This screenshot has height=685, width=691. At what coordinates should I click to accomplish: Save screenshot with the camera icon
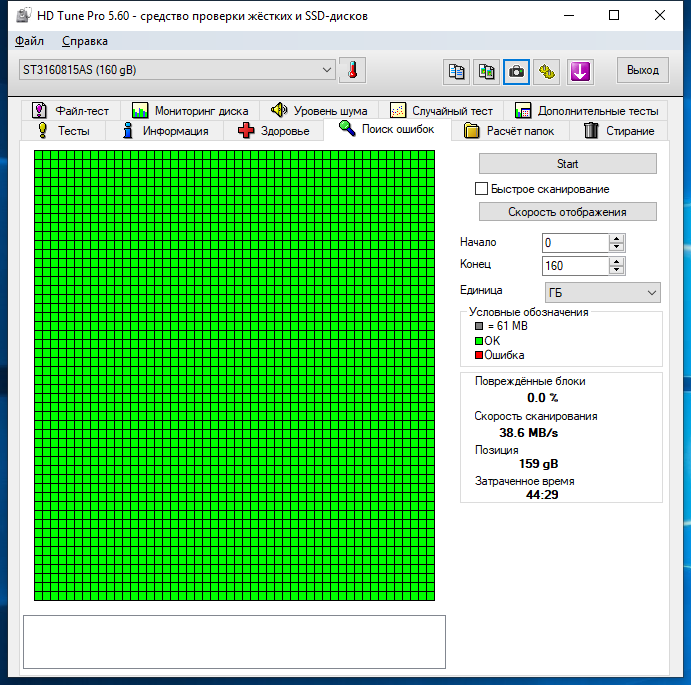point(516,71)
